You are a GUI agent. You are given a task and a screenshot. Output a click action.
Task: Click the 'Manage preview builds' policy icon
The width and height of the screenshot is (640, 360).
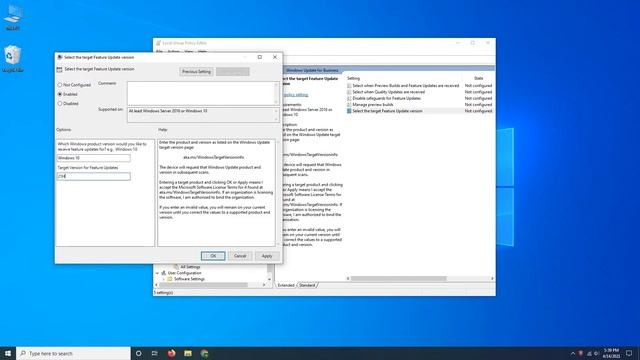click(x=349, y=104)
